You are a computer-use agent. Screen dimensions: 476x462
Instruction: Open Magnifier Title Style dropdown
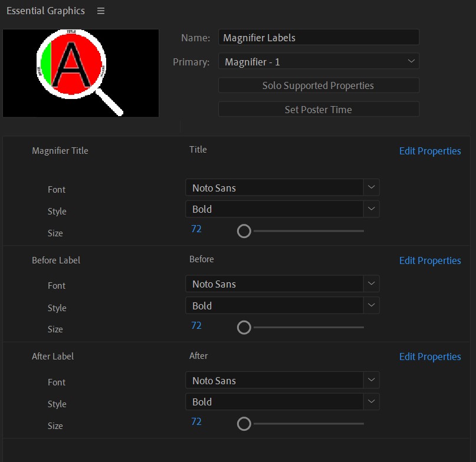282,209
